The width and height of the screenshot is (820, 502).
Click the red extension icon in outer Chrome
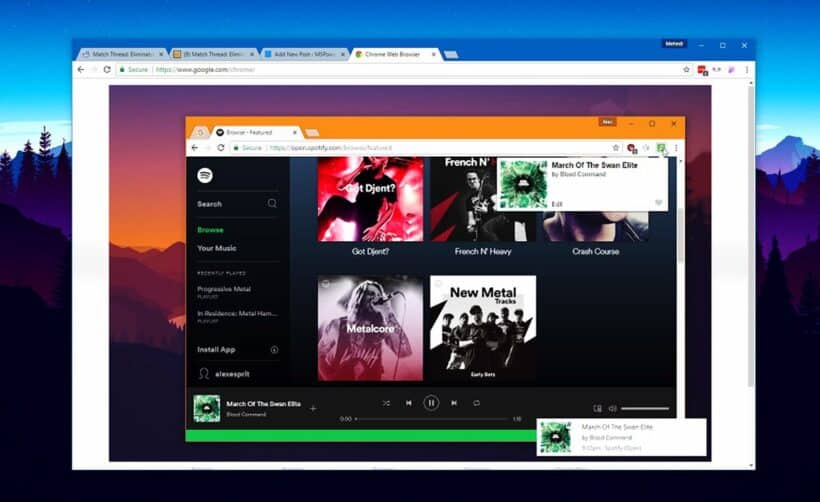tap(702, 70)
